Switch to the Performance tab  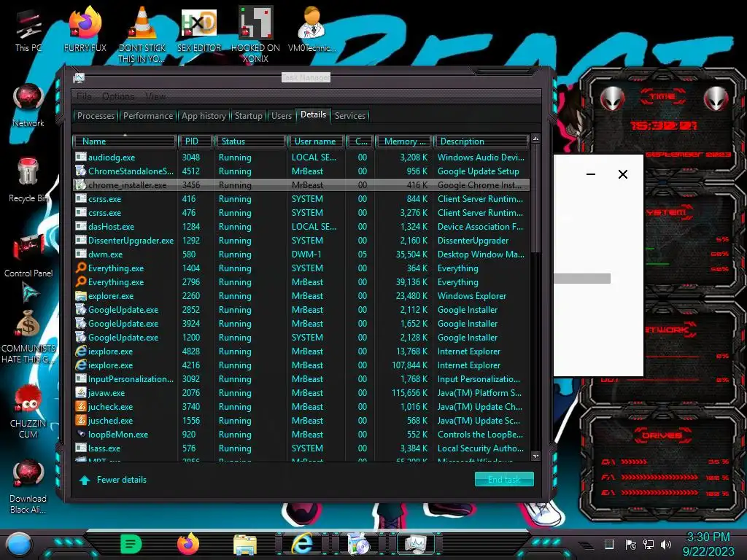[147, 116]
